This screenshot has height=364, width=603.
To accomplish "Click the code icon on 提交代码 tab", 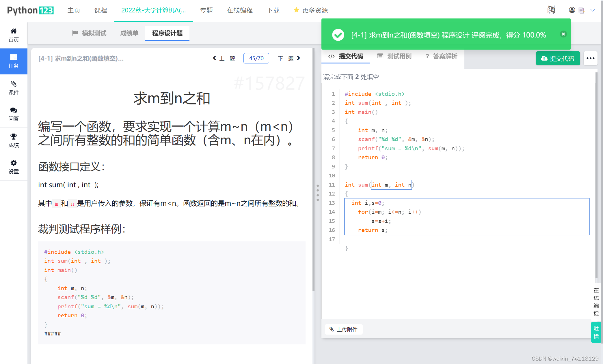I will coord(332,56).
